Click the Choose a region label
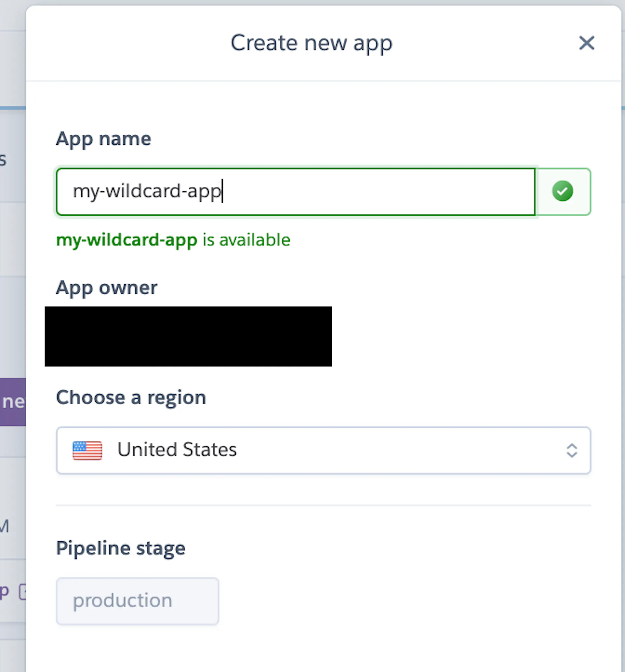The height and width of the screenshot is (672, 625). tap(131, 397)
